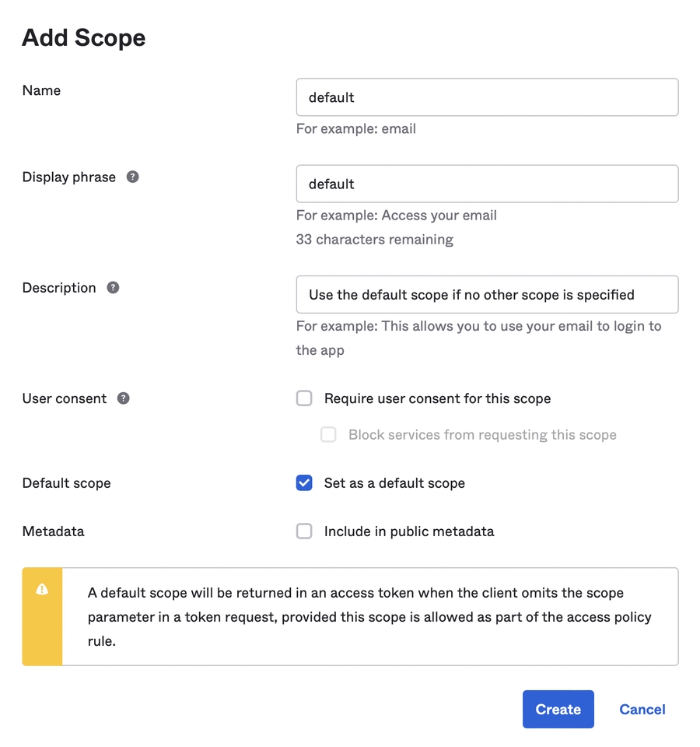The image size is (700, 747).
Task: Click the Add Scope dialog heading
Action: pos(84,37)
